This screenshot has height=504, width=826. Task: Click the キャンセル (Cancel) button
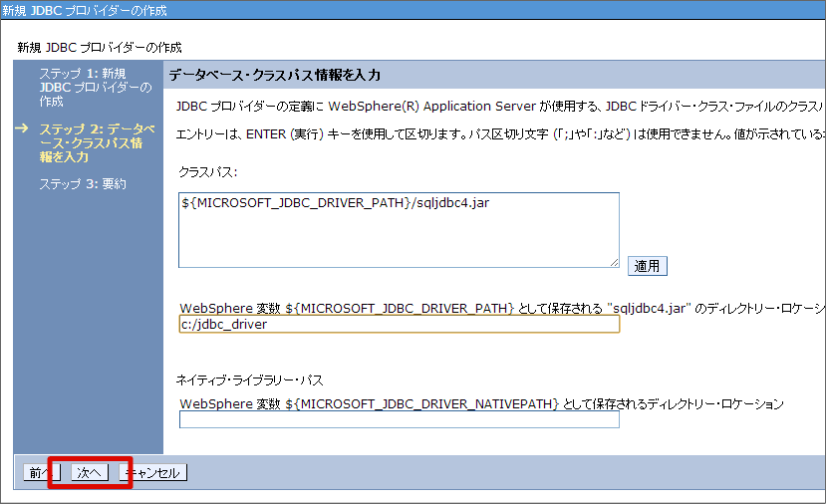(152, 472)
